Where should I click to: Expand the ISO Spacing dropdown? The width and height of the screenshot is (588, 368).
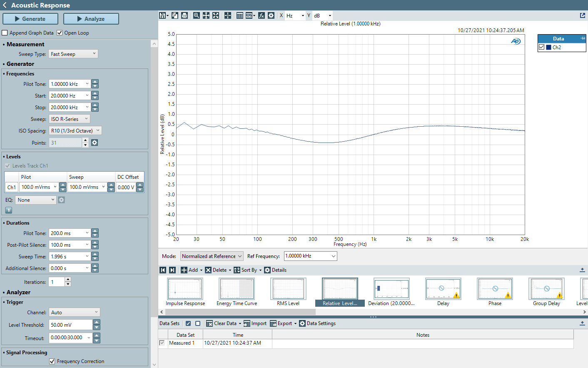(x=75, y=130)
